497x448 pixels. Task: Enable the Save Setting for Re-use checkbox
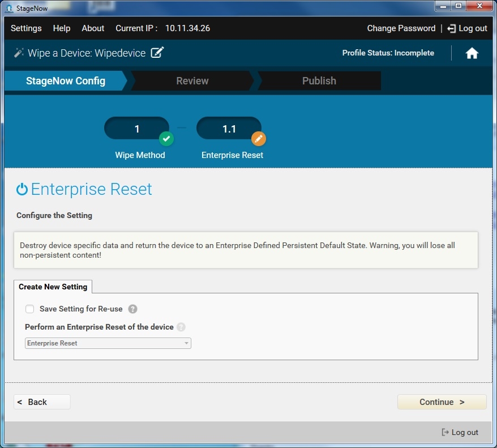tap(30, 309)
